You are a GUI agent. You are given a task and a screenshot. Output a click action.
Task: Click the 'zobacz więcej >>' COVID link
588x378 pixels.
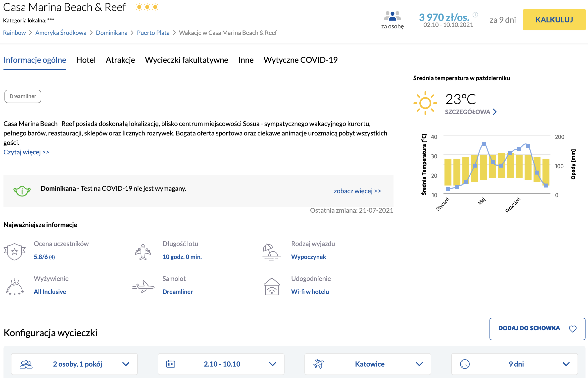[357, 191]
